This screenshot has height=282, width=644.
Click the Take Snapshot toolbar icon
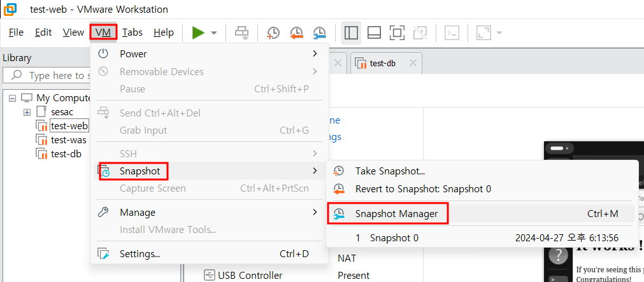click(273, 33)
